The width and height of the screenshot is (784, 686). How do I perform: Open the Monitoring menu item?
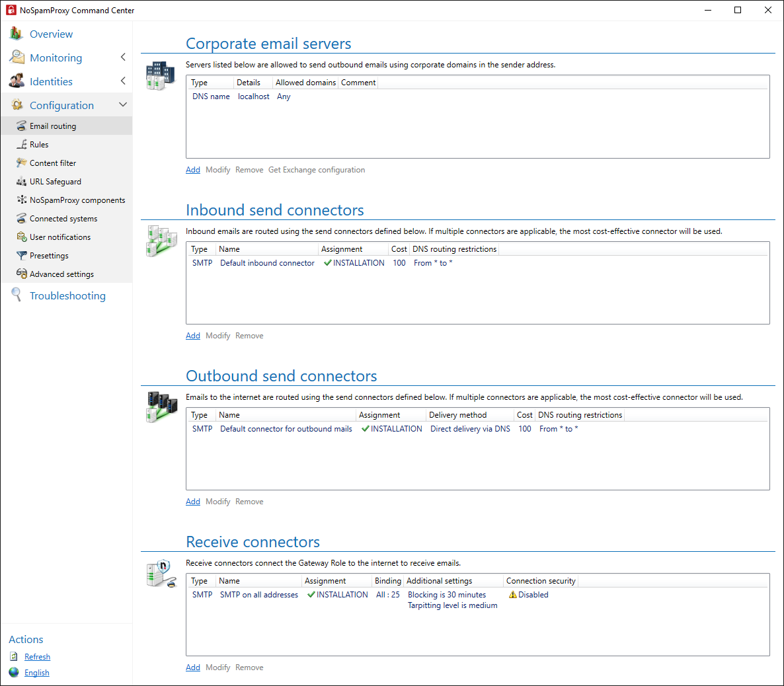tap(56, 57)
